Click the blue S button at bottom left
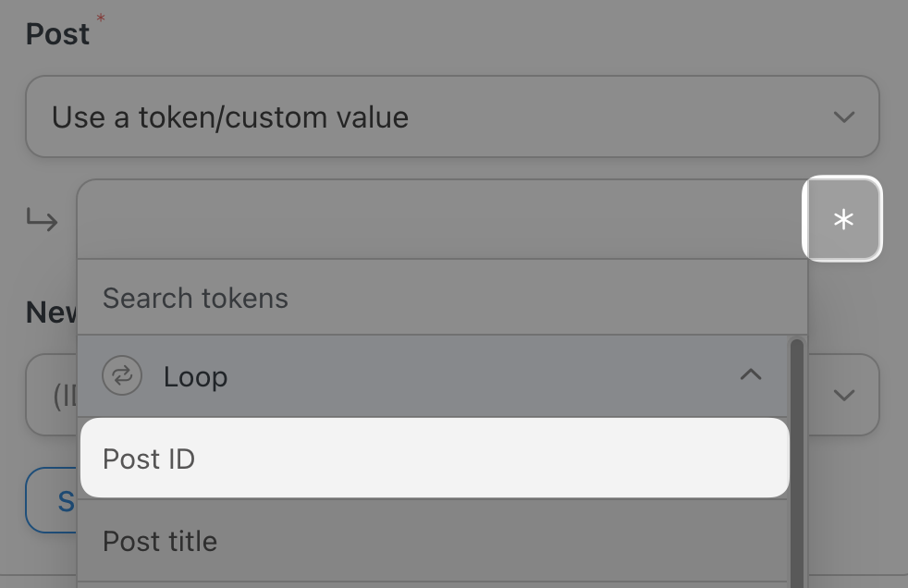 click(x=65, y=501)
